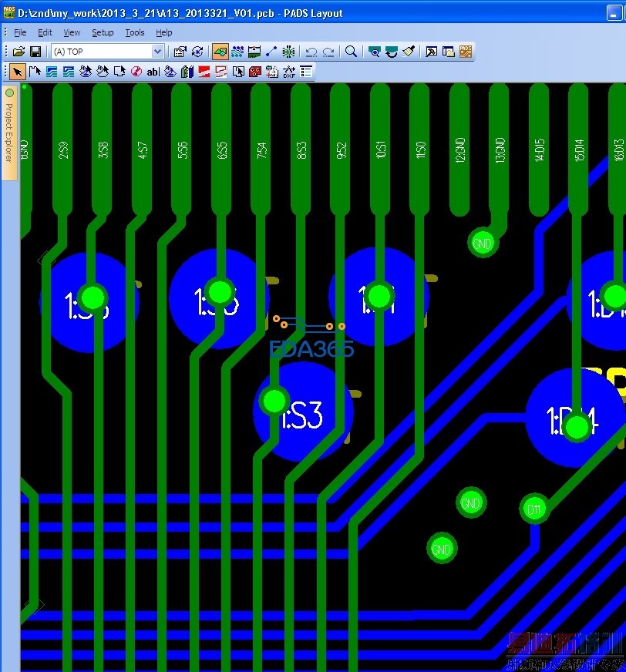Click the green pin circle above Project Explorer
This screenshot has height=672, width=626.
click(x=9, y=92)
